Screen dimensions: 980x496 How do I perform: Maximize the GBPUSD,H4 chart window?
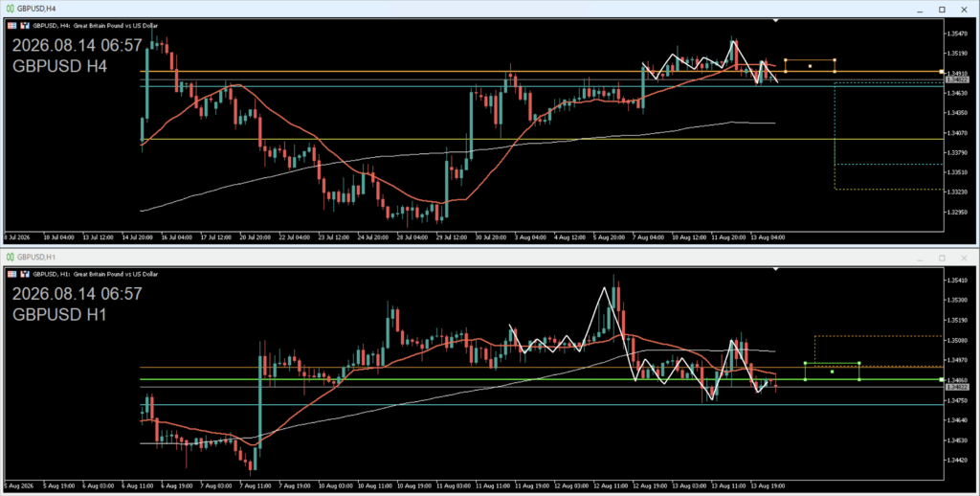pyautogui.click(x=942, y=10)
